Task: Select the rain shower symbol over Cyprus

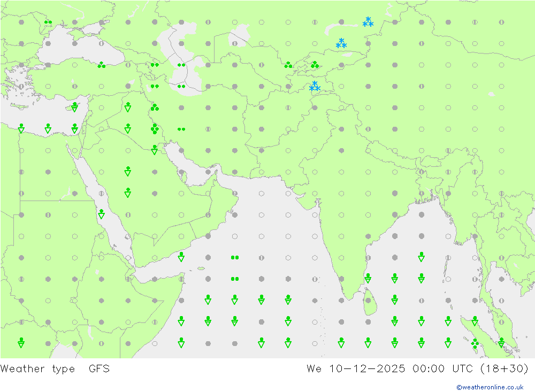Action: click(74, 107)
